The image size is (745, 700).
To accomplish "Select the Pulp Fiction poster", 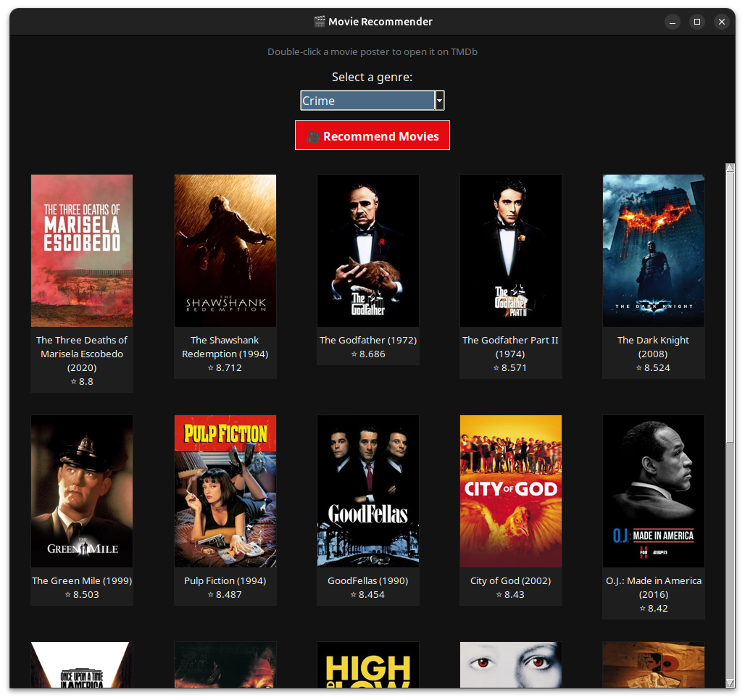I will [x=225, y=491].
